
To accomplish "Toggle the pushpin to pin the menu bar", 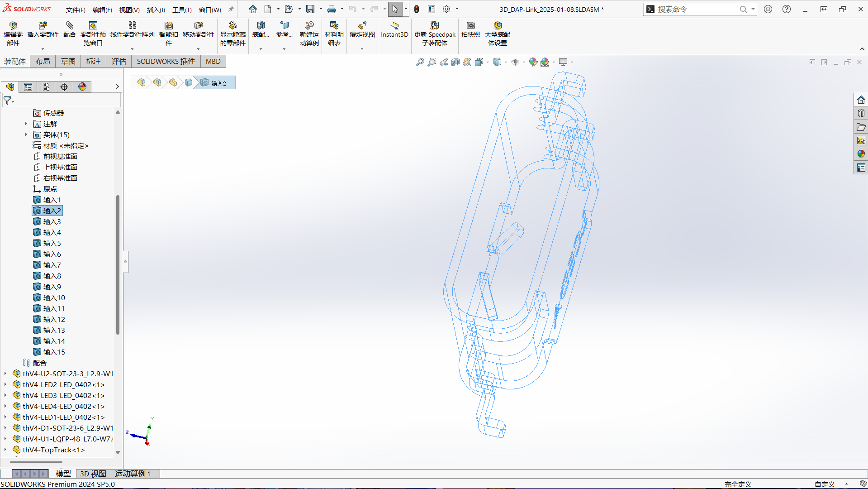I will (x=231, y=9).
